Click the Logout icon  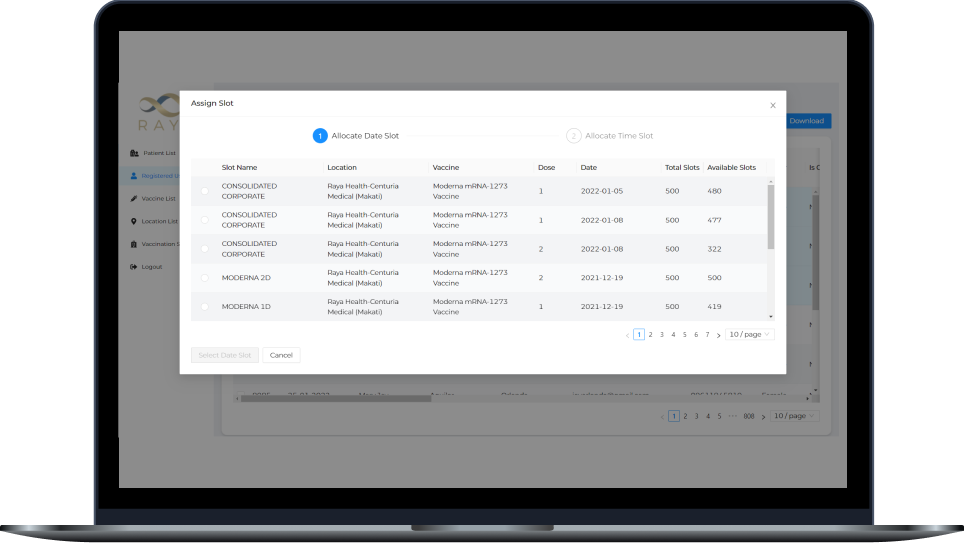(x=133, y=267)
